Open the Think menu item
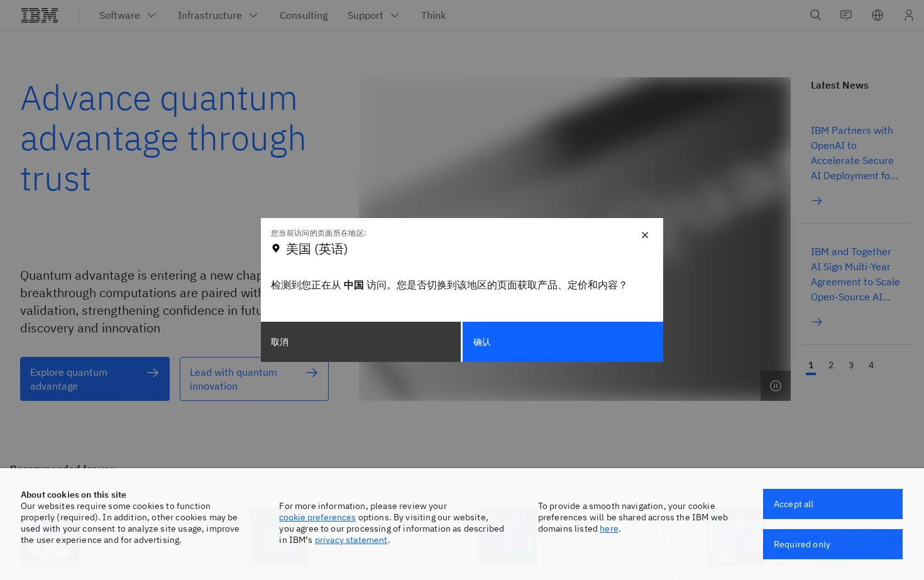This screenshot has width=924, height=580. pyautogui.click(x=433, y=15)
